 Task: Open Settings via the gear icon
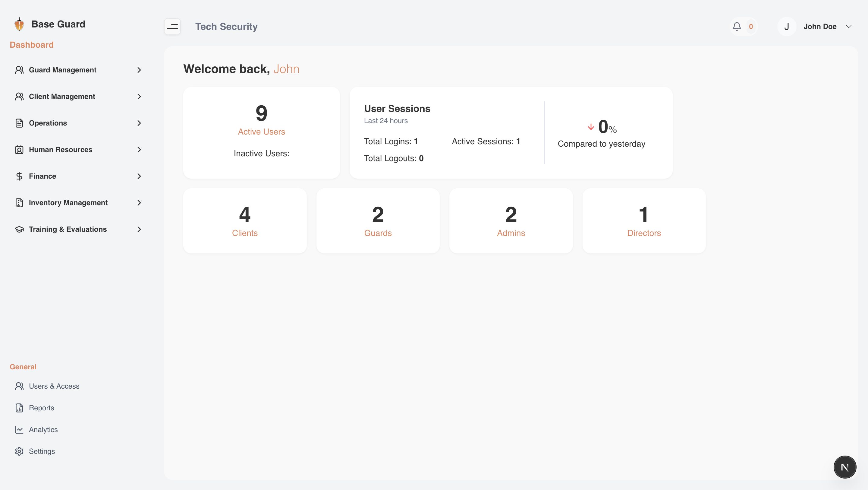tap(19, 451)
